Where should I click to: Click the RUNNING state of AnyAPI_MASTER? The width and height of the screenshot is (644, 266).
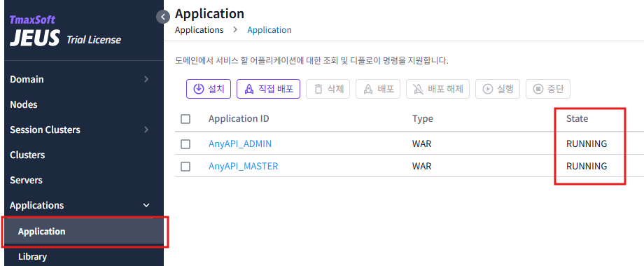coord(587,167)
